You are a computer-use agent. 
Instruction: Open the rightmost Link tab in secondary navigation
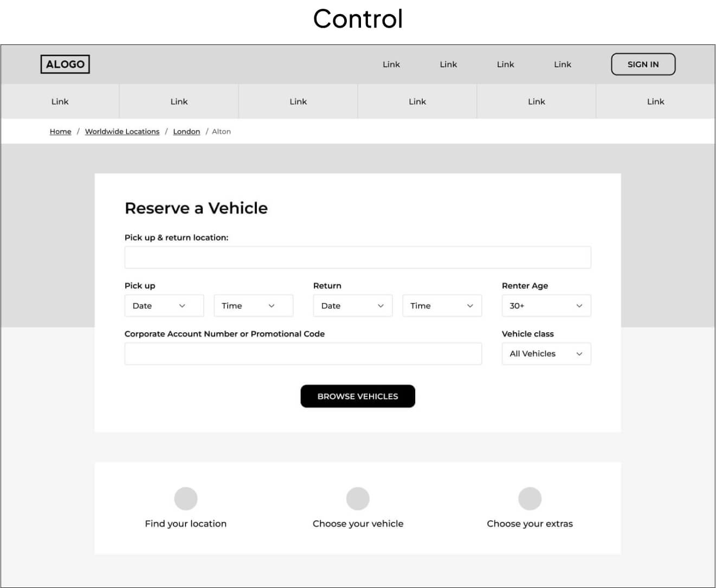coord(655,101)
